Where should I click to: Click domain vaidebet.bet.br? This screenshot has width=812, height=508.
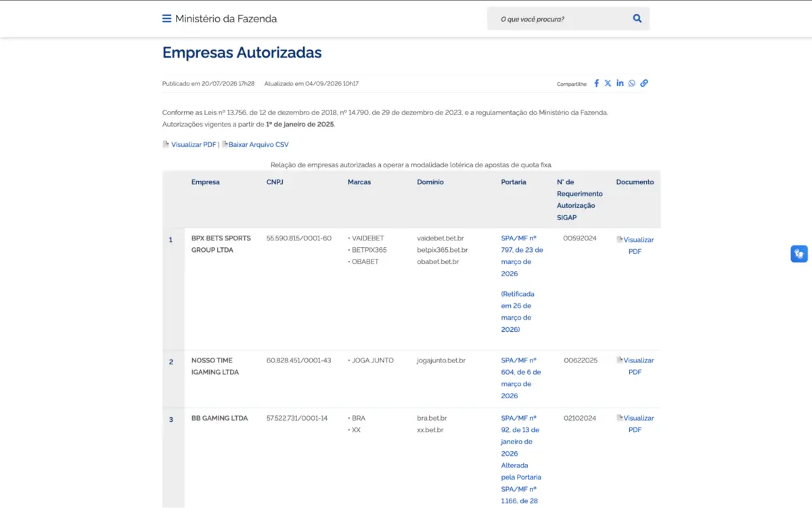[x=441, y=238]
